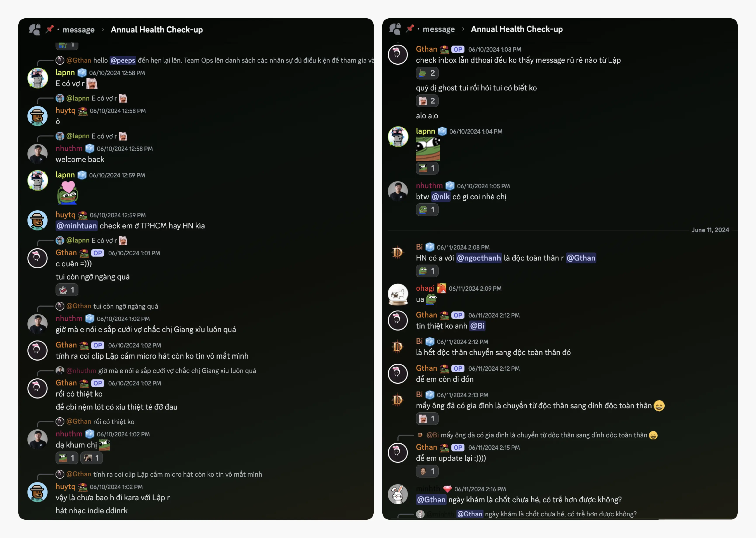Open huytq's avatar next to '@minhtuan check em'

point(37,220)
